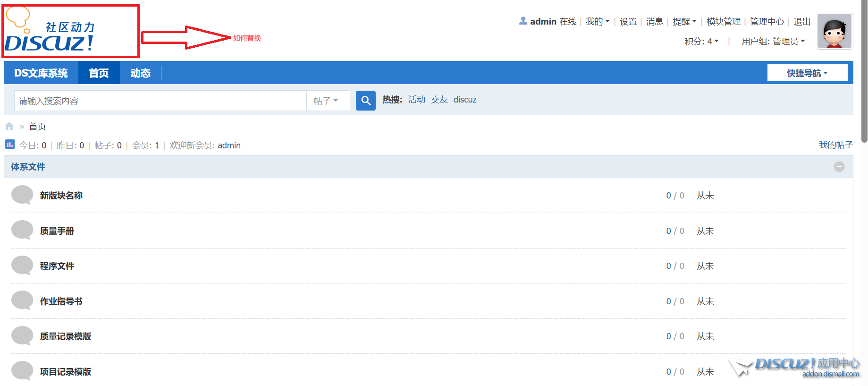This screenshot has width=868, height=386.
Task: Click the statistics chart icon beside 今日
Action: 10,144
